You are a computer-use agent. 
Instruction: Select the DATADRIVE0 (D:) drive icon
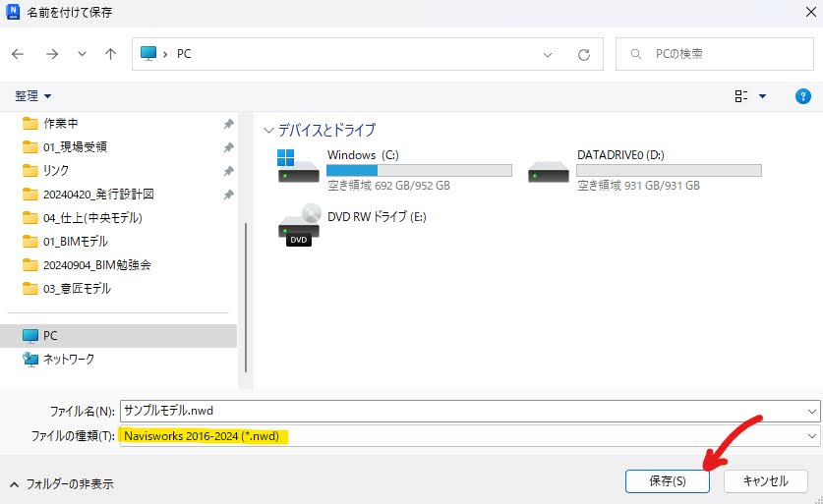coord(548,172)
